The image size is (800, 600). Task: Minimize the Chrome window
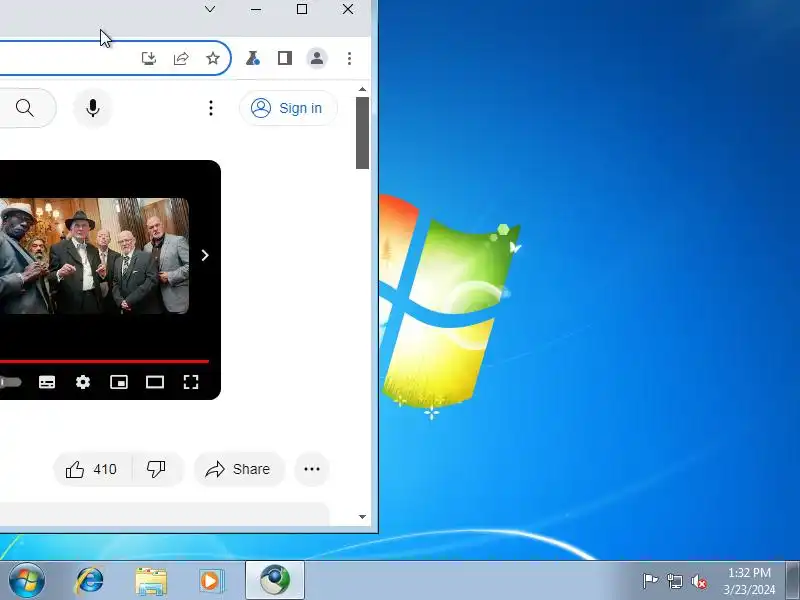click(256, 9)
